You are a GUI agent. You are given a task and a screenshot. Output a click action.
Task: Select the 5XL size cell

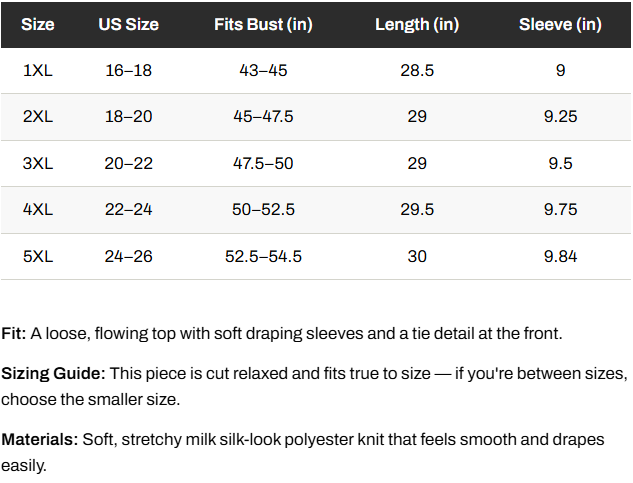click(x=38, y=256)
